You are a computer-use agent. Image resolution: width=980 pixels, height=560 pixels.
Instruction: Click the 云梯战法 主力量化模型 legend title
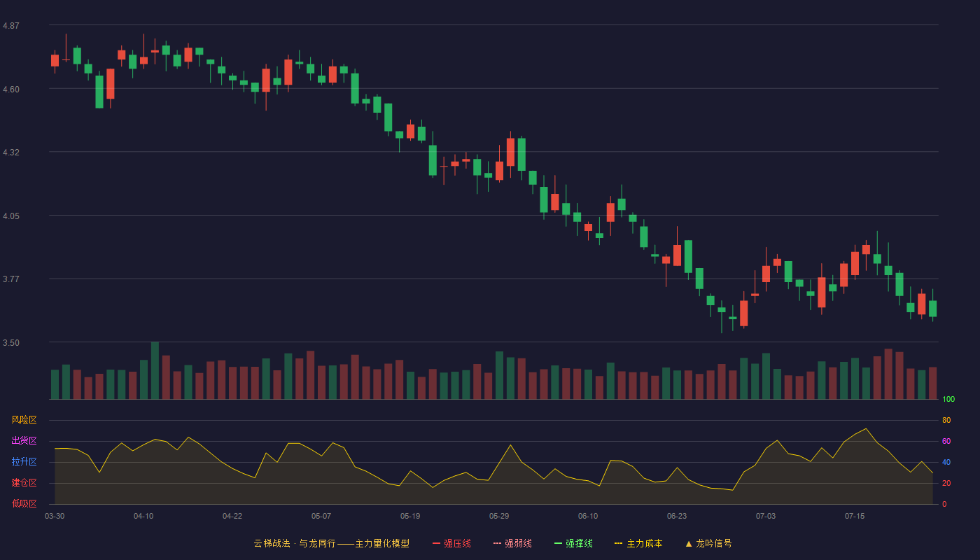point(331,543)
